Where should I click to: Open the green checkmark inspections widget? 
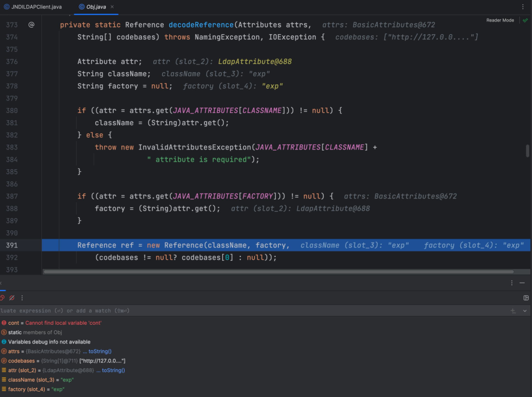point(525,20)
